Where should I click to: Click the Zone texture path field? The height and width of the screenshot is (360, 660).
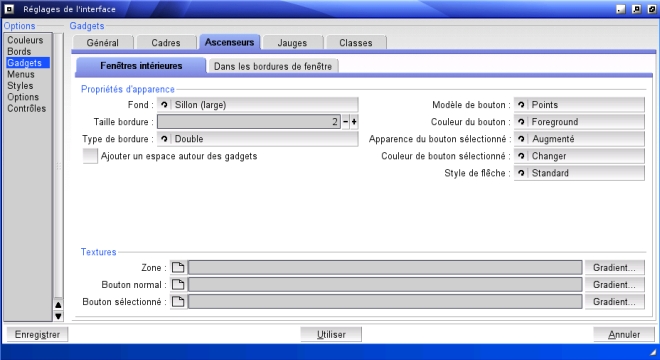tap(385, 267)
